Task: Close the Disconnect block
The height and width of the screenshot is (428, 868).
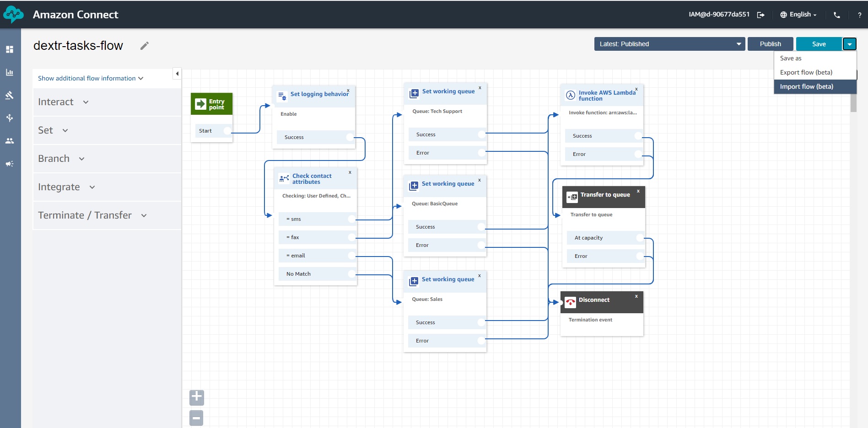Action: [x=636, y=296]
